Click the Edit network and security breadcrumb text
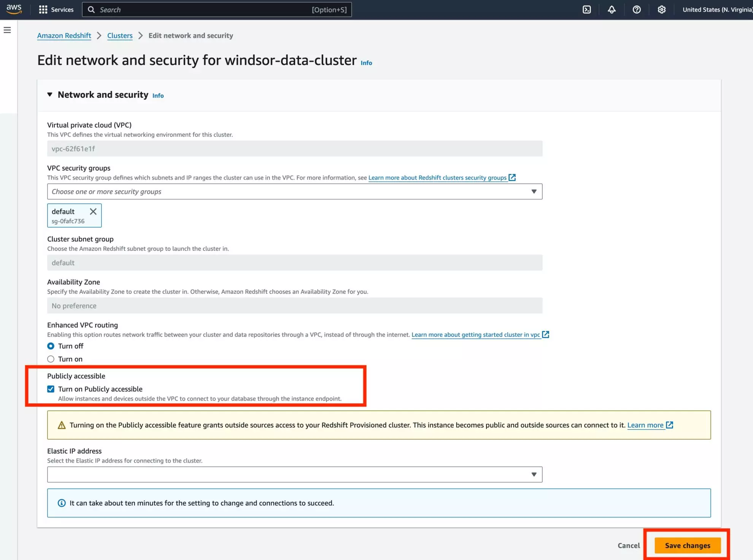 [x=191, y=35]
